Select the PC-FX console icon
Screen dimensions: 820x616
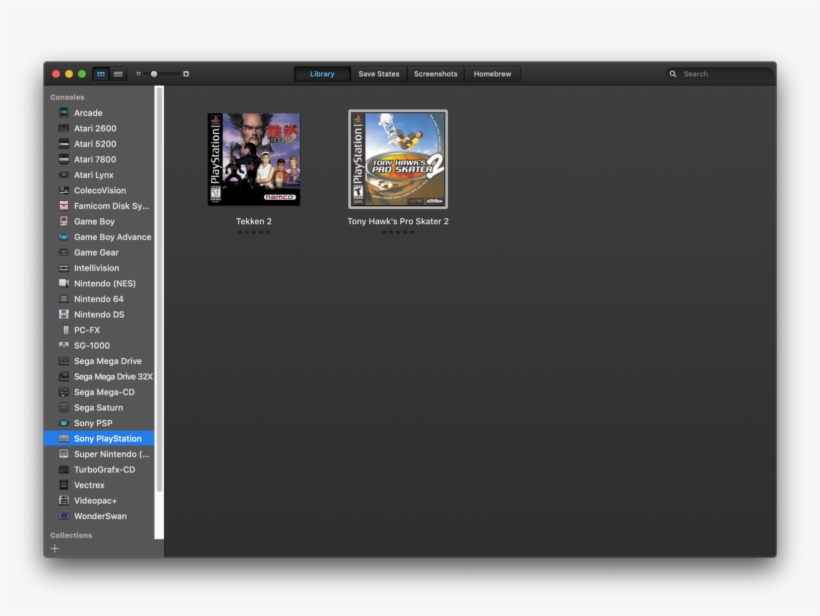tap(65, 330)
